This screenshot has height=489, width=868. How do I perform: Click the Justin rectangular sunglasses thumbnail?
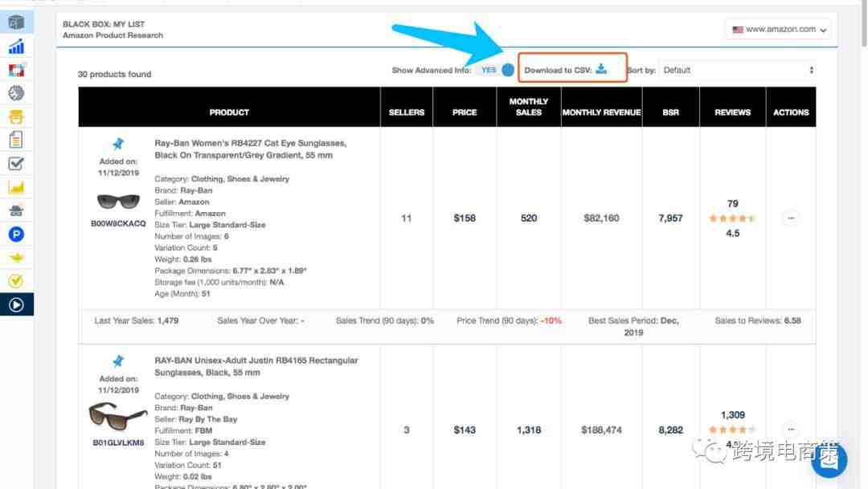click(118, 416)
